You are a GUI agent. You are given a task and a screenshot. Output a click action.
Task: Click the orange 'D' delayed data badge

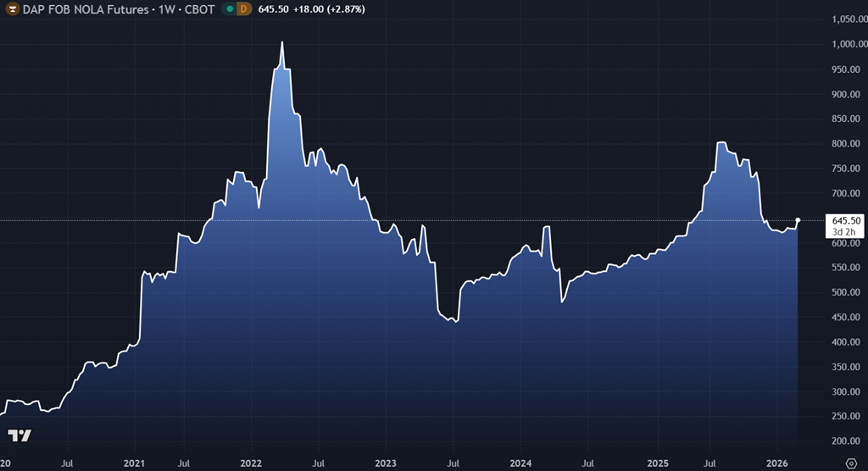pyautogui.click(x=245, y=8)
